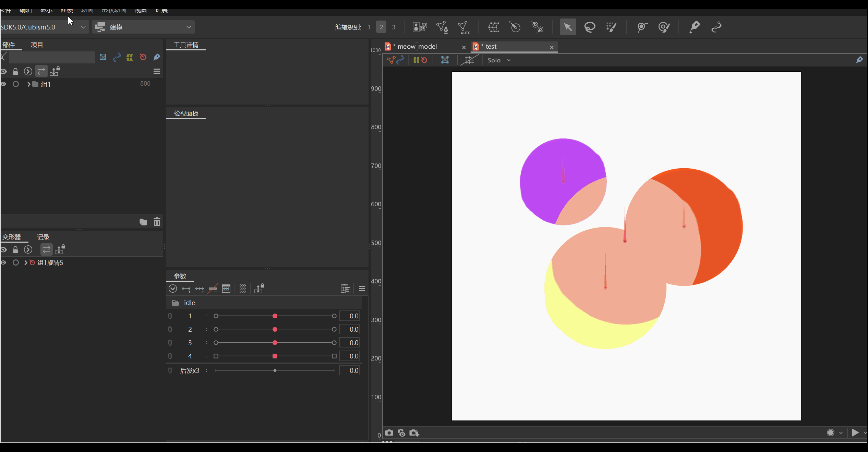Viewport: 868px width, 452px height.
Task: Click the parameter 2 value field
Action: tap(349, 329)
